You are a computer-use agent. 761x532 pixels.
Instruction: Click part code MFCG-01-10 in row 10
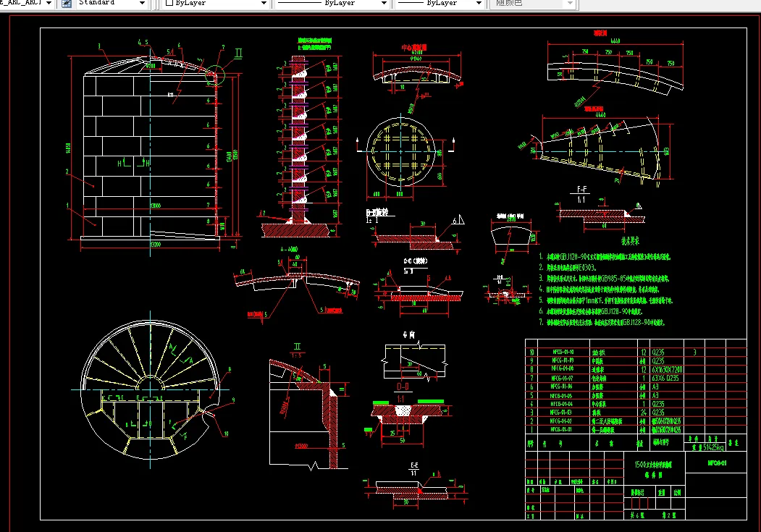[563, 352]
